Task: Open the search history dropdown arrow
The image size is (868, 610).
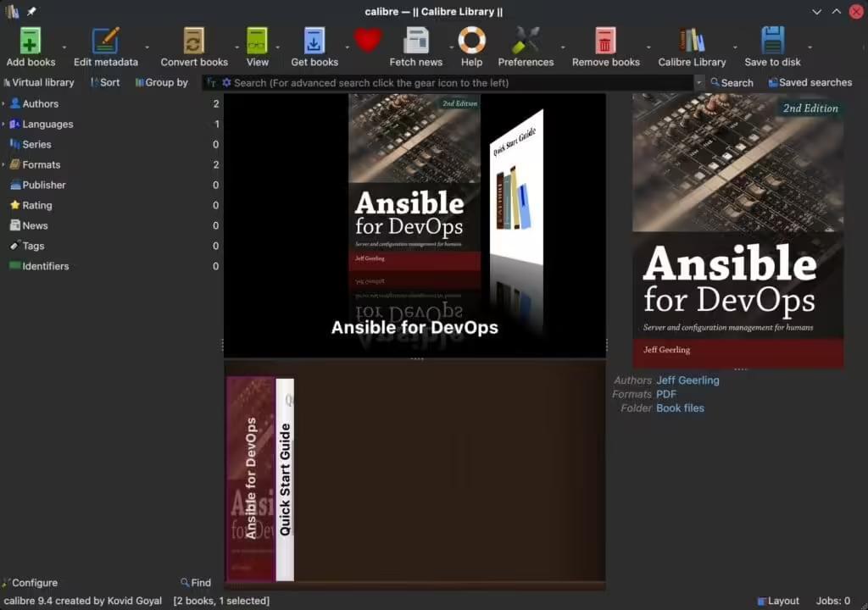Action: tap(700, 82)
